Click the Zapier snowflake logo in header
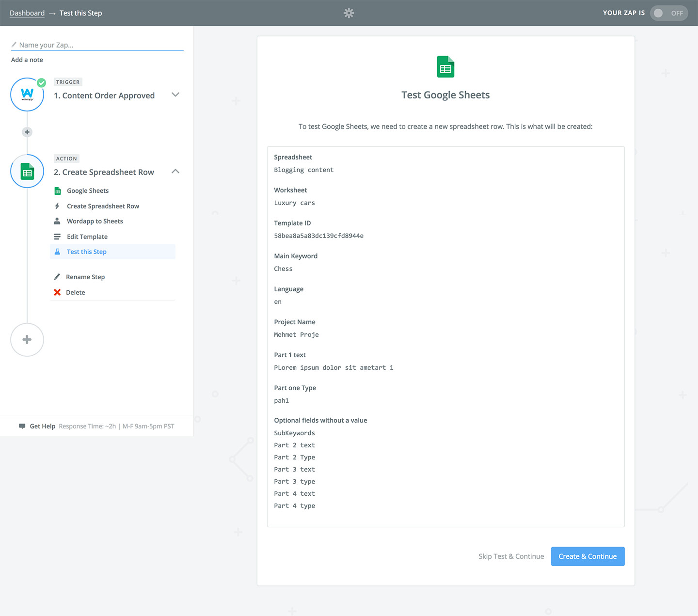Image resolution: width=698 pixels, height=616 pixels. click(349, 13)
